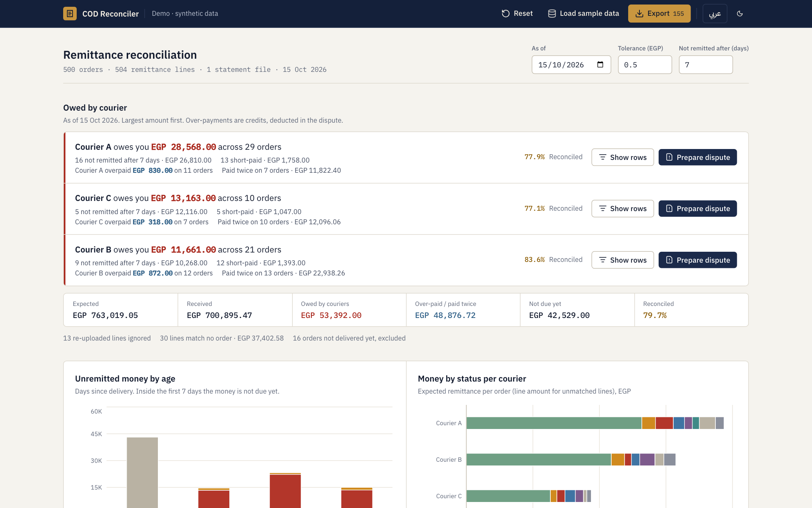Click Courier B owed amount EGP 11,661.00
The width and height of the screenshot is (812, 508).
[183, 249]
